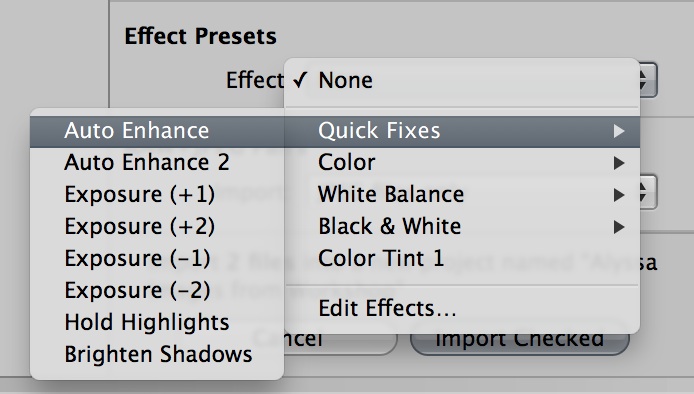
Task: Apply the Exposure (+1) quick fix
Action: pos(157,194)
